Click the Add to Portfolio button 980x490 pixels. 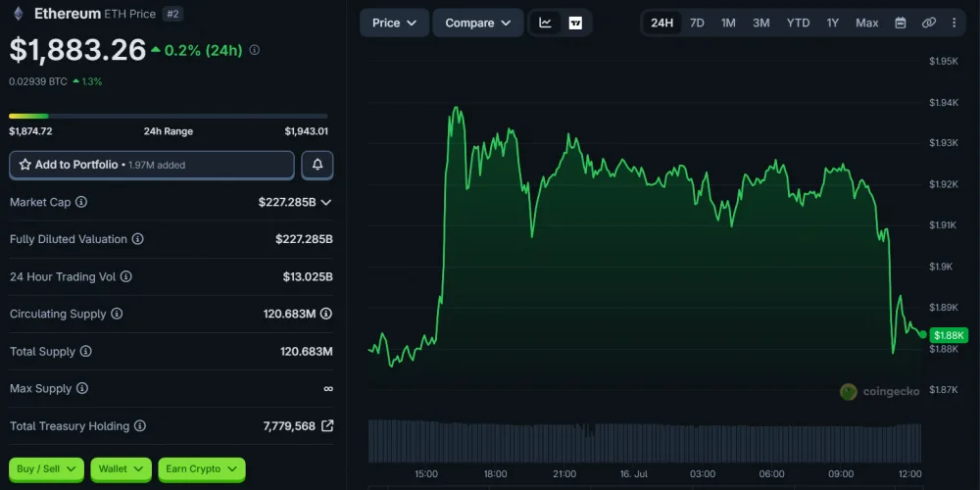[152, 165]
